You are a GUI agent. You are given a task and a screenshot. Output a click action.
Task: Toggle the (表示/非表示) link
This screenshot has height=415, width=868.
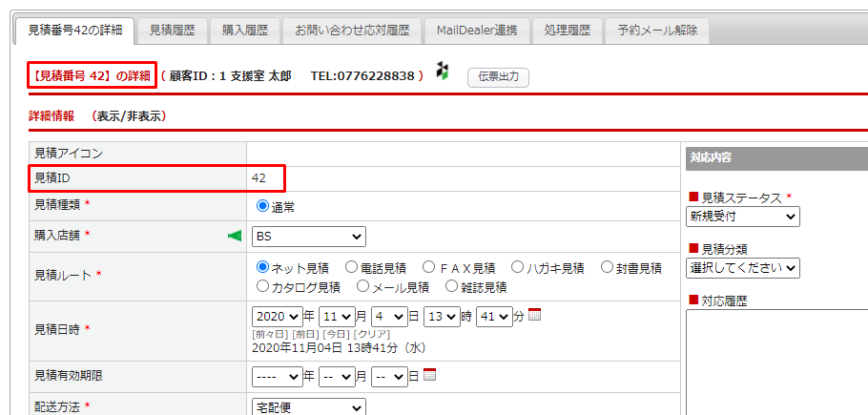pos(129,116)
